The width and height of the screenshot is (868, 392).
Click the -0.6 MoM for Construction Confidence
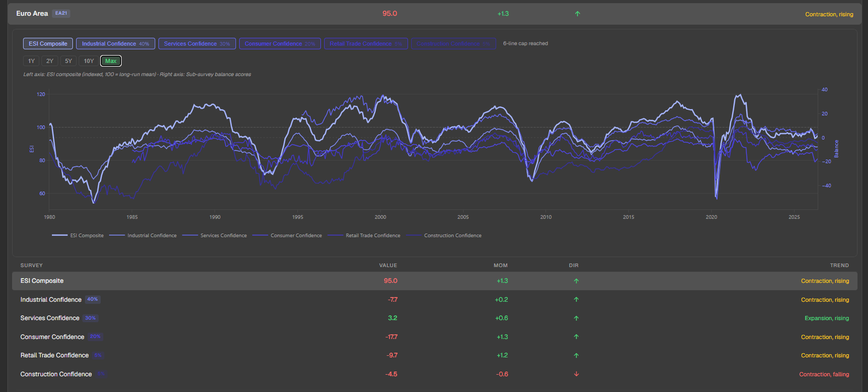502,374
